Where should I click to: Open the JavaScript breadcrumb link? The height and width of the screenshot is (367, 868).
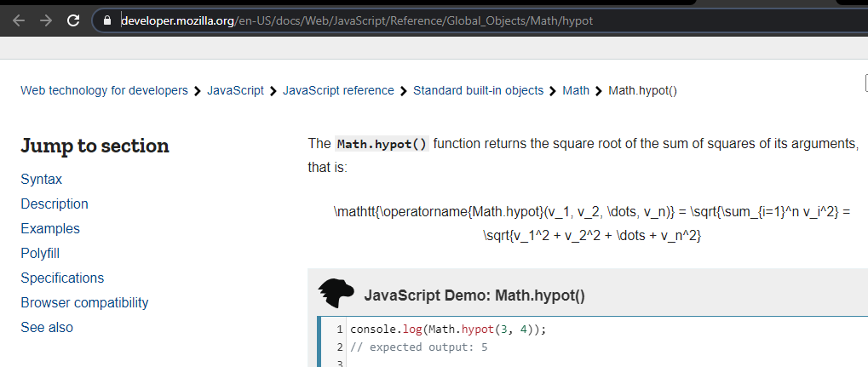coord(235,90)
